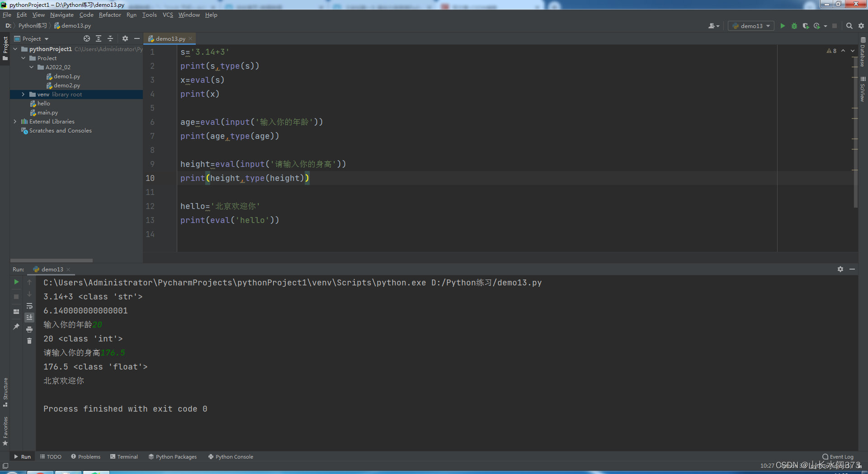Open the VCS menu
The width and height of the screenshot is (868, 474).
pyautogui.click(x=168, y=14)
